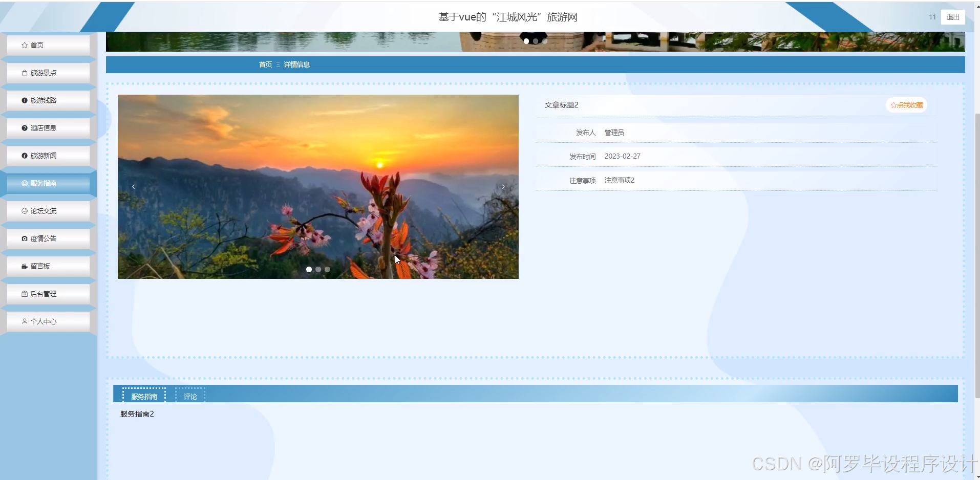
Task: Click the gift icon beside 后台管理
Action: click(25, 294)
